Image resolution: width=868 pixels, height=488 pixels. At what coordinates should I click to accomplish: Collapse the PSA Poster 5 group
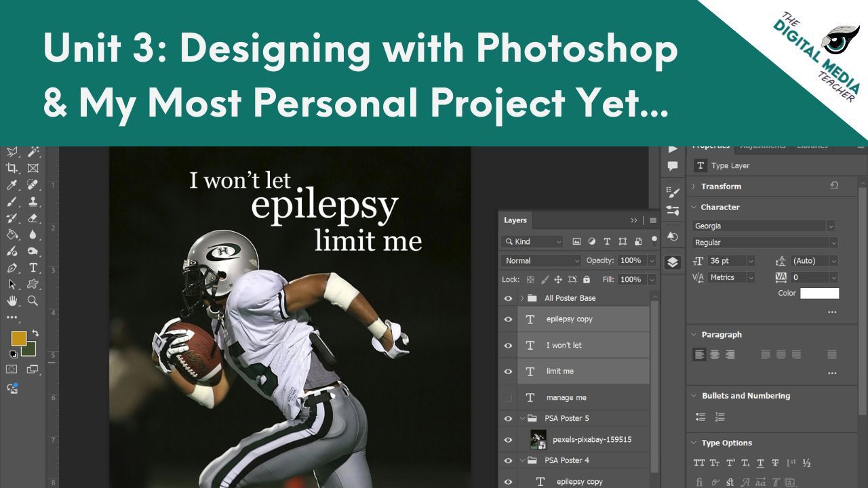coord(523,419)
